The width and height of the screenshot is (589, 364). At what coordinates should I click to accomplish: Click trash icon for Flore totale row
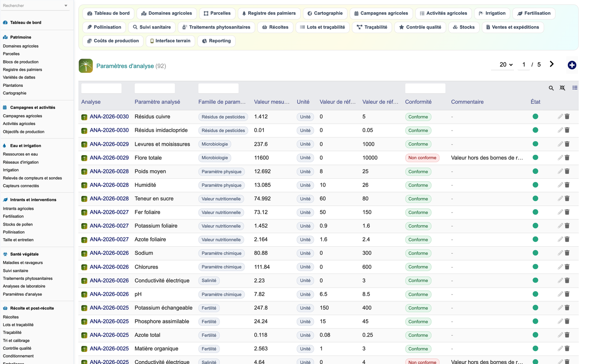567,158
